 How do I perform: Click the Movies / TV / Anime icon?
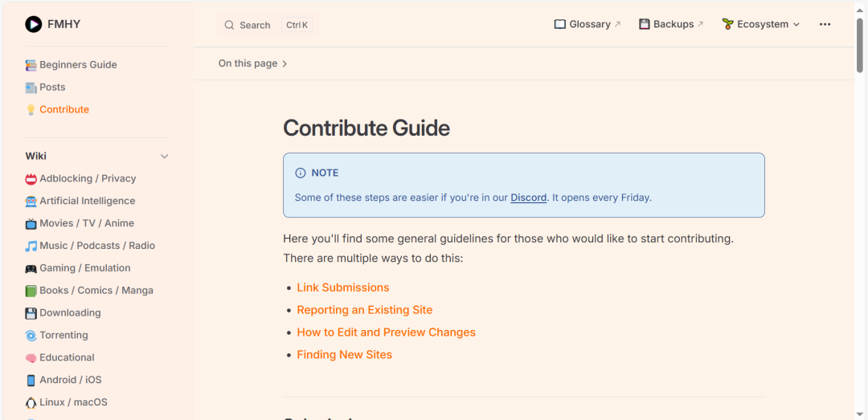click(31, 224)
